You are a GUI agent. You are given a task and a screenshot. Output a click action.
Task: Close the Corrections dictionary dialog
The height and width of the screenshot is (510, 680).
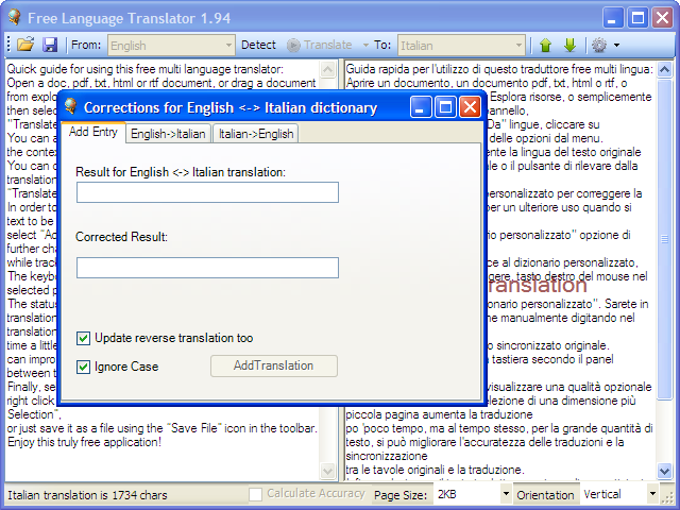(470, 107)
